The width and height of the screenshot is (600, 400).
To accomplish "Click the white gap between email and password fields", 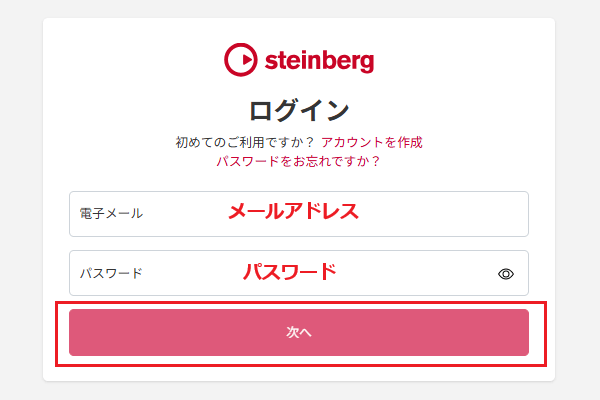I will point(300,243).
